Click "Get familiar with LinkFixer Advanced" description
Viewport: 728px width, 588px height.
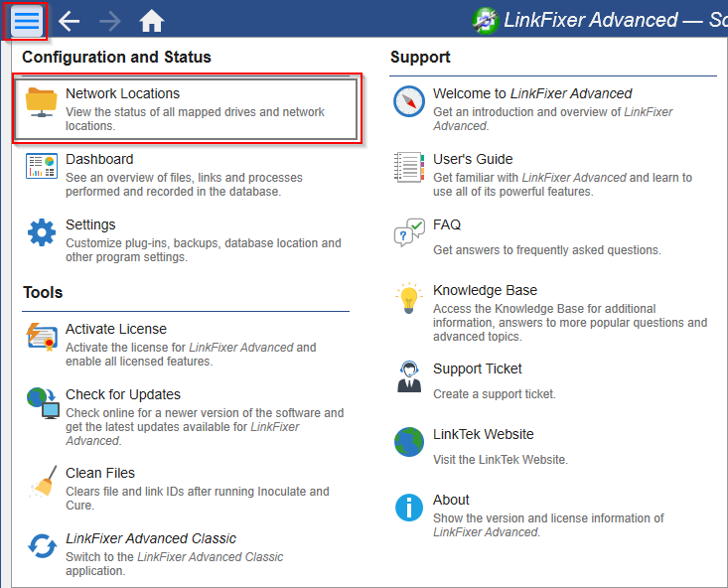(563, 185)
